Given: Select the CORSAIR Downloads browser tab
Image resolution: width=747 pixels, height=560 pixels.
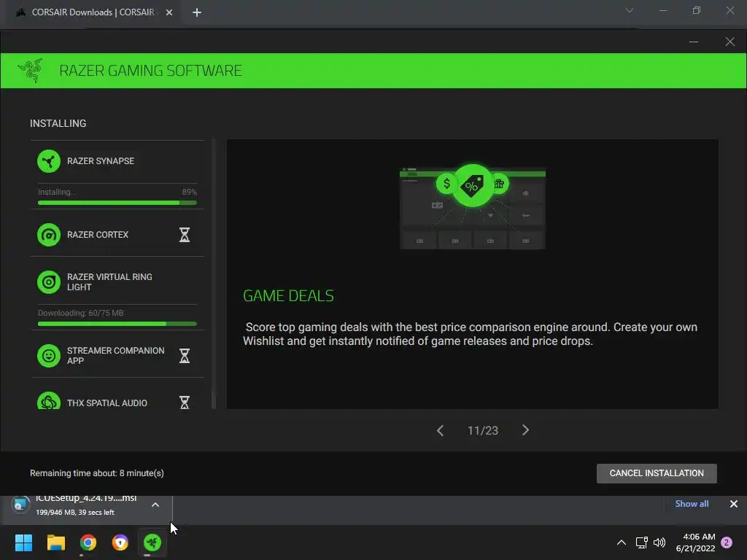Looking at the screenshot, I should (93, 12).
